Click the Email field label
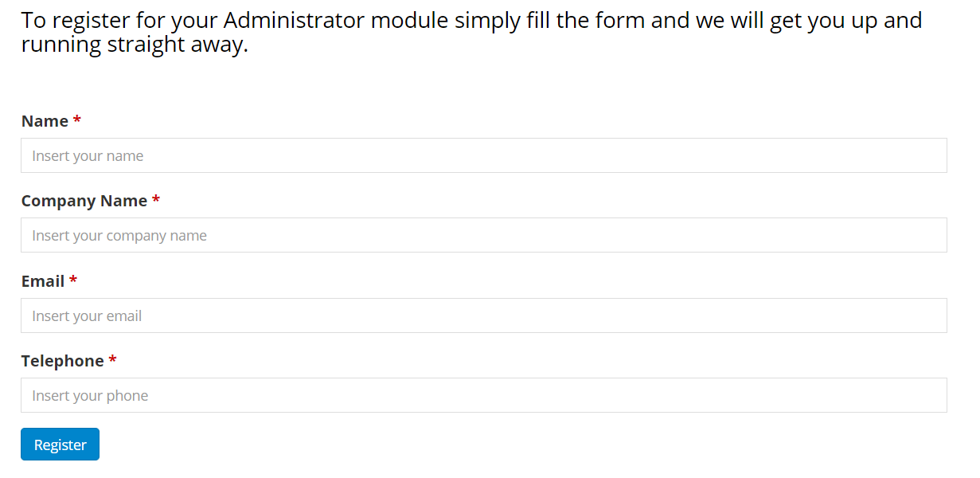The height and width of the screenshot is (478, 980). 43,281
